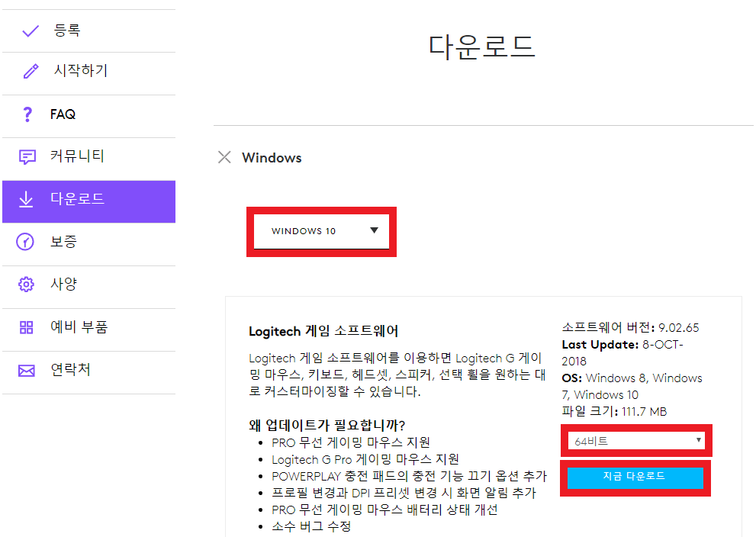Click the 소수 버그 수정 bullet text
Screen dimensions: 756x537
click(311, 526)
